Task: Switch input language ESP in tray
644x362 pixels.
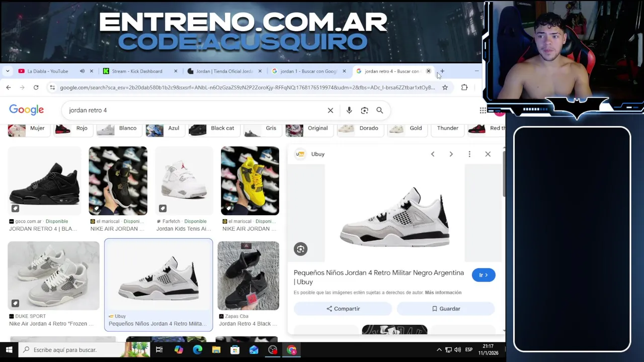Action: [x=469, y=350]
